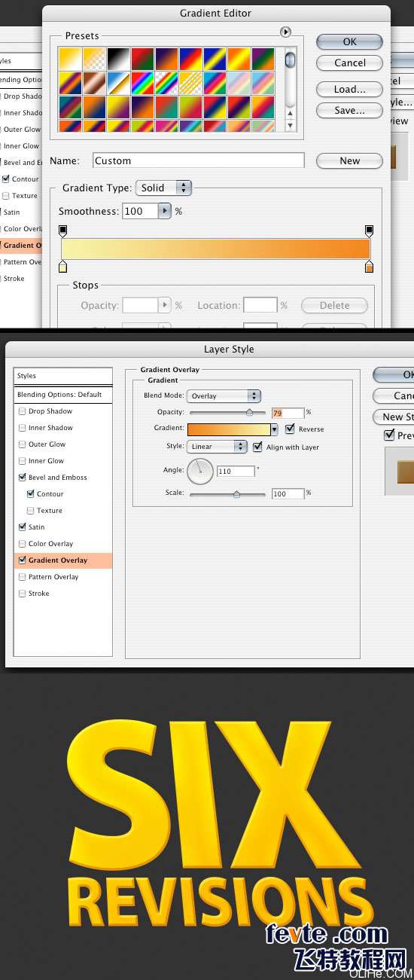Viewport: 414px width, 980px height.
Task: Open the gradient picker arrow beside swatch
Action: pyautogui.click(x=275, y=429)
